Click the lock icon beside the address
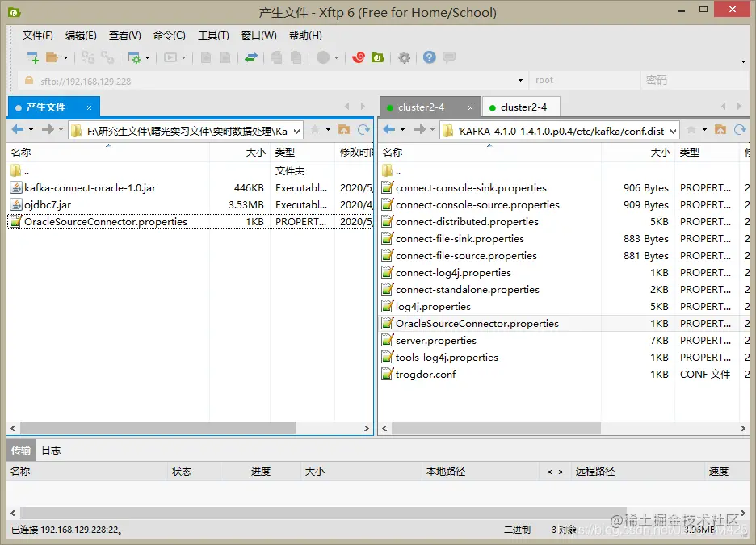Viewport: 756px width, 545px height. point(29,81)
